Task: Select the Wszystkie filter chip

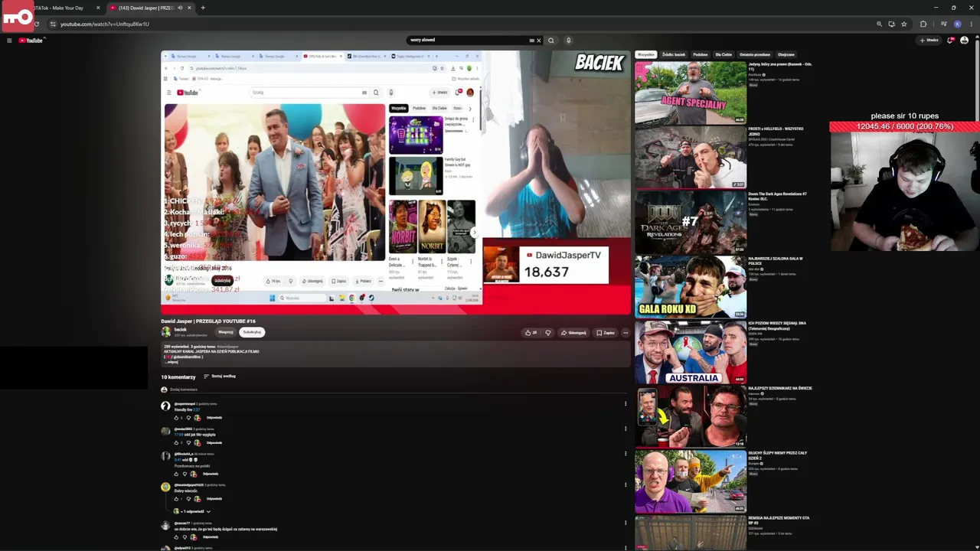Action: 646,55
